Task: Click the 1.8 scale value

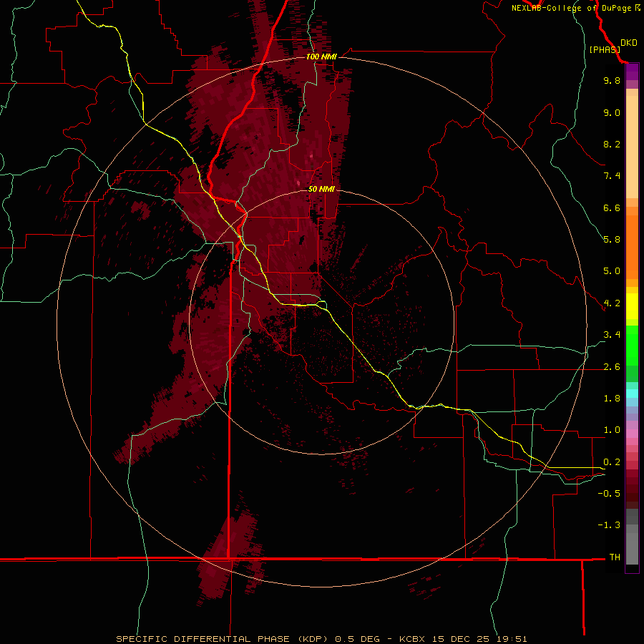Action: click(x=612, y=399)
